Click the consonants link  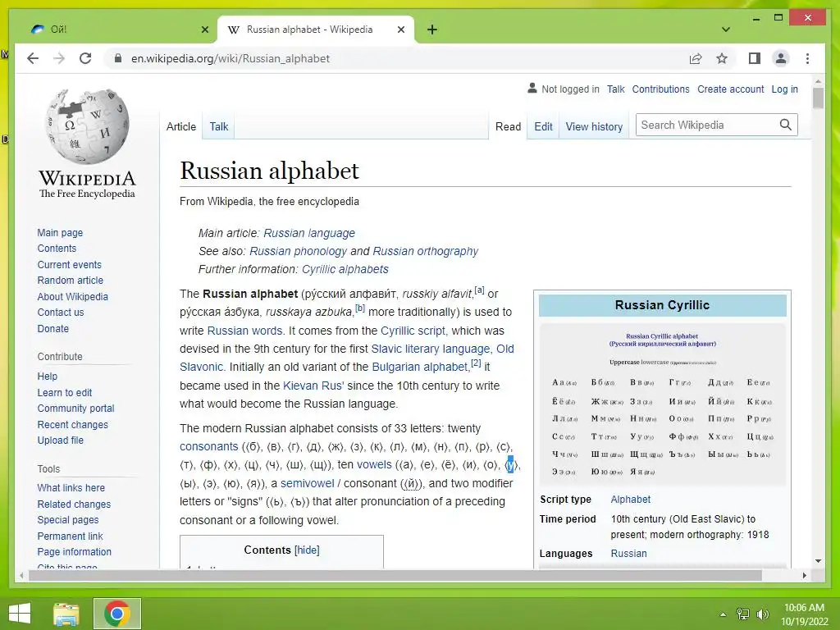coord(209,446)
